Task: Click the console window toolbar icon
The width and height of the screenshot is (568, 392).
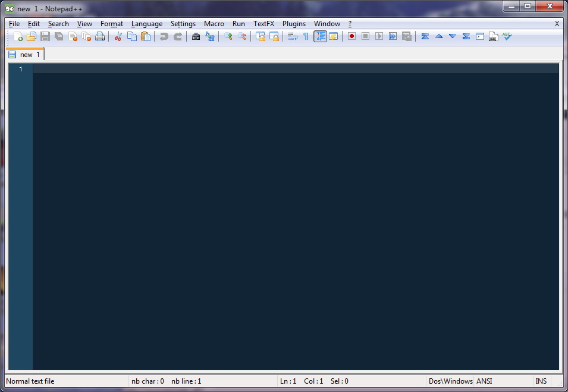Action: [x=480, y=36]
